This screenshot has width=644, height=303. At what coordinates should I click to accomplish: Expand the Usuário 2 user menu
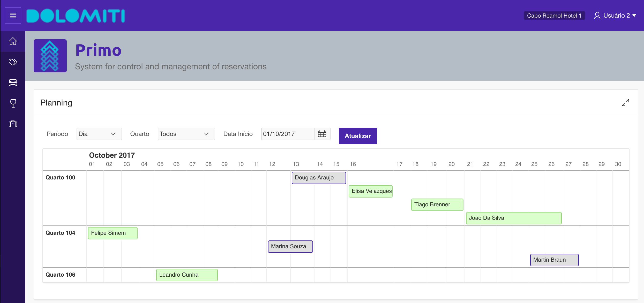615,16
